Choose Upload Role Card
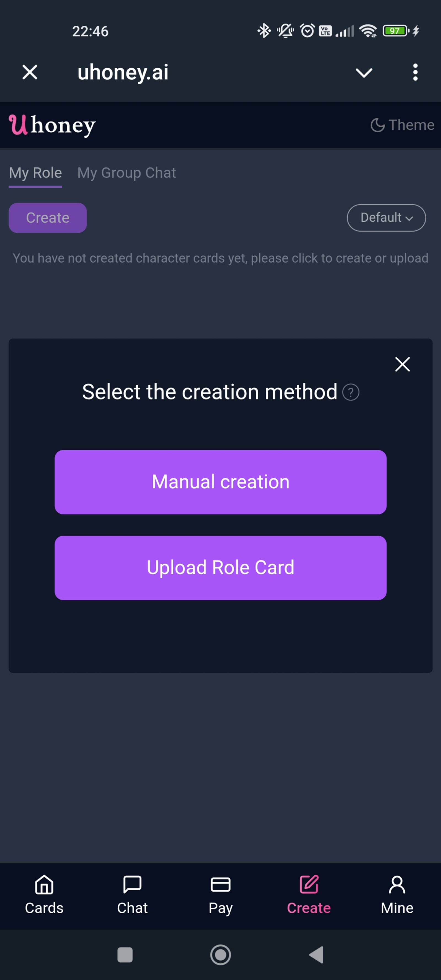Screen dimensions: 441x980 pos(220,567)
